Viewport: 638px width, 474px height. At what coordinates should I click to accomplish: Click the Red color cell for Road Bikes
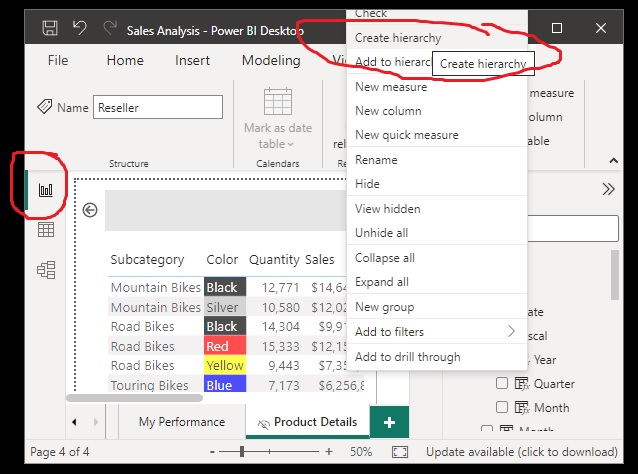coord(225,346)
